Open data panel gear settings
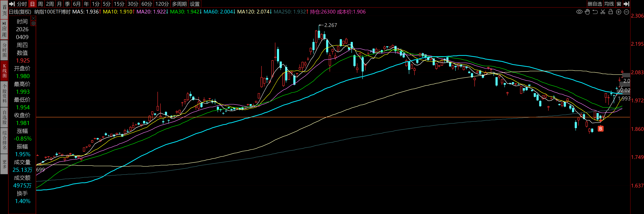The width and height of the screenshot is (644, 214). click(33, 23)
